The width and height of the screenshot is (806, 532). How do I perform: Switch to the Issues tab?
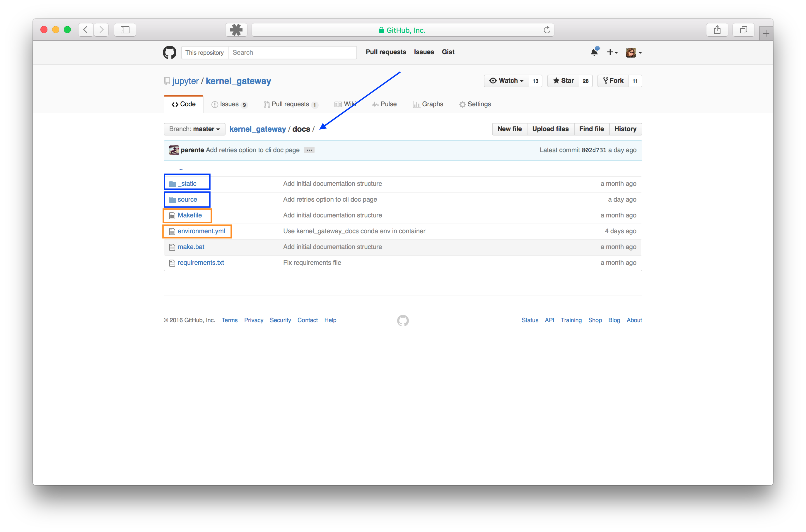(x=229, y=104)
